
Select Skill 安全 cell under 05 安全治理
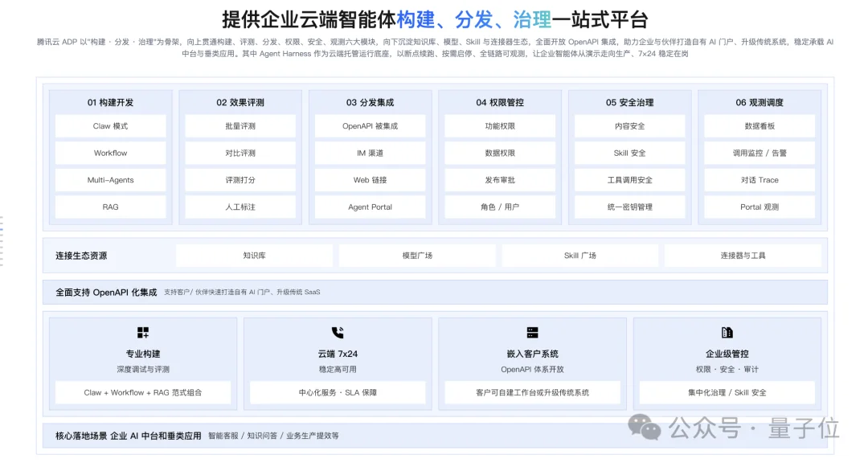(x=630, y=153)
